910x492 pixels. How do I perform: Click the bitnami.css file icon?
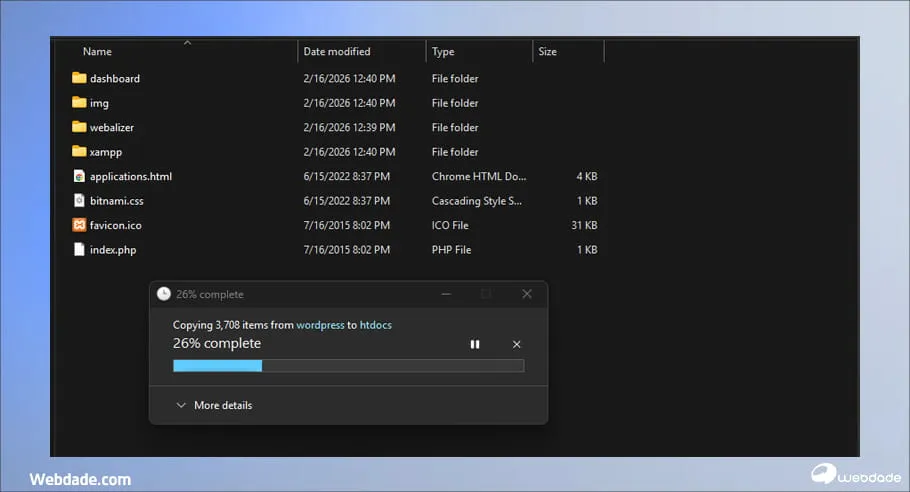click(79, 200)
